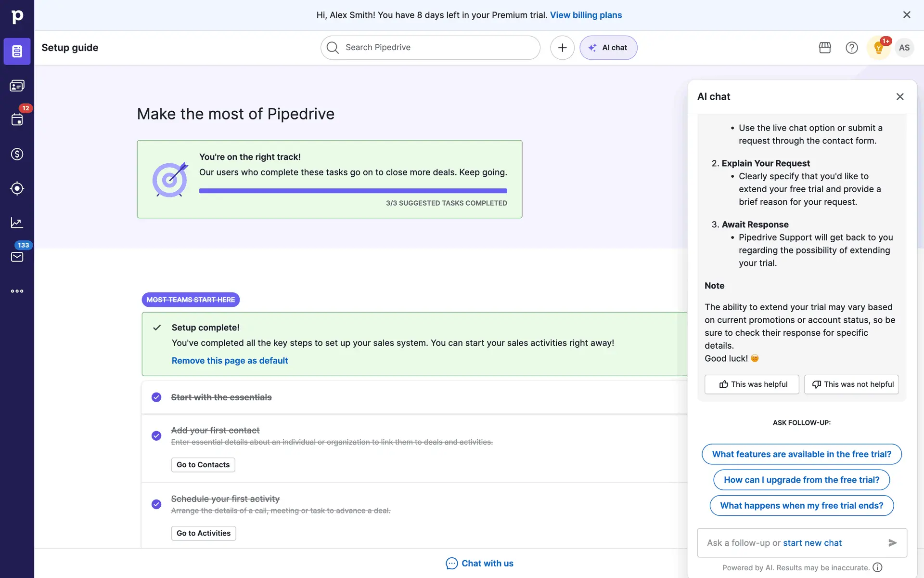Open Activities calendar icon with 12 badge
924x578 pixels.
17,120
